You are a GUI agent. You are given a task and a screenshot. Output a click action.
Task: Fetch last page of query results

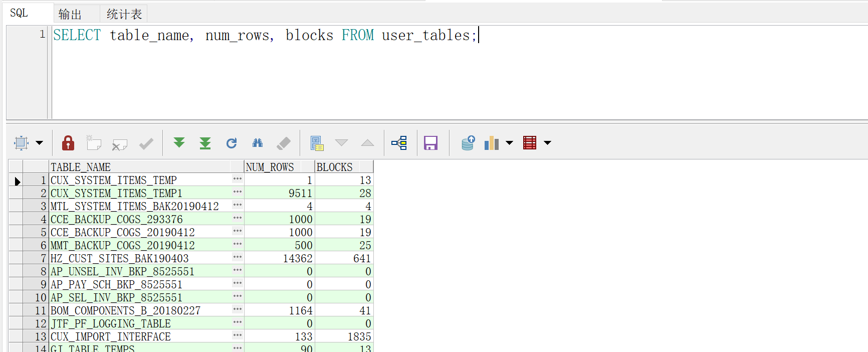(x=205, y=143)
